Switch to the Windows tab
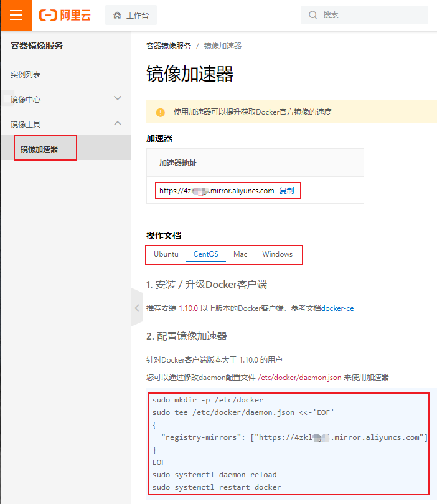 (x=278, y=254)
